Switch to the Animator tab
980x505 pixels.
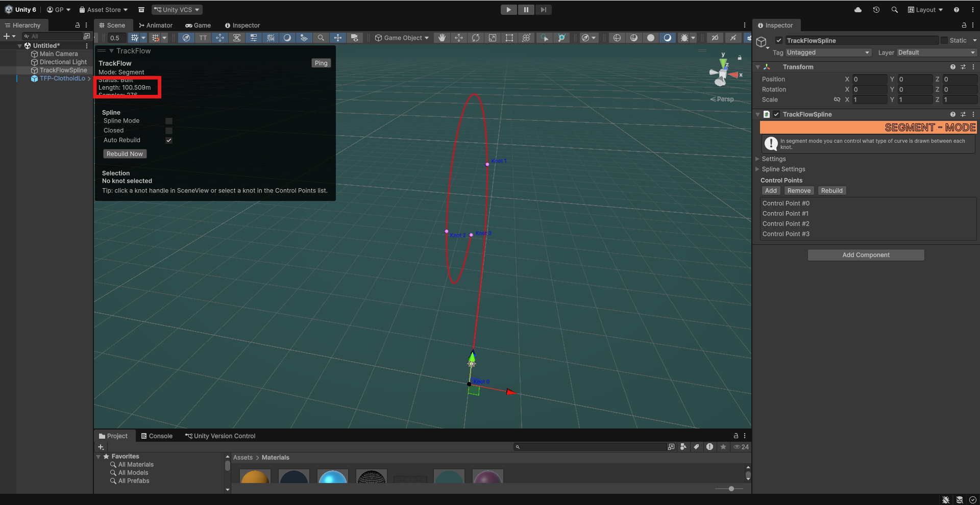pyautogui.click(x=156, y=26)
